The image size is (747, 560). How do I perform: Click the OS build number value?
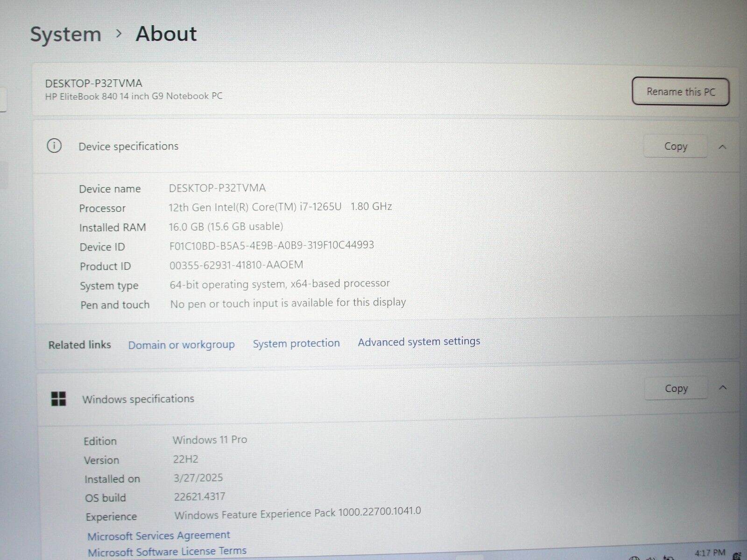click(199, 497)
